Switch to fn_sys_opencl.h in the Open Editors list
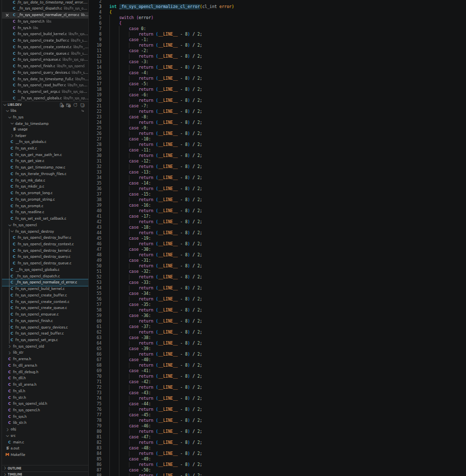 [x=45, y=21]
